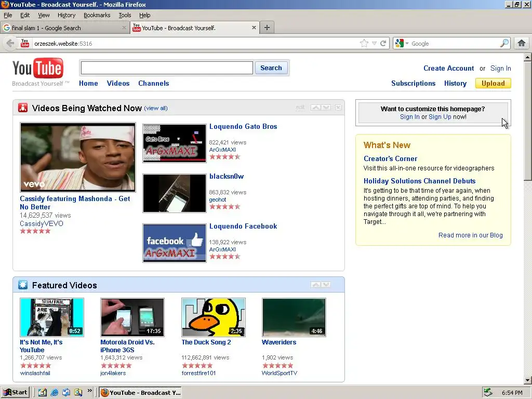Click the Google search box in toolbar
This screenshot has height=399, width=532.
pyautogui.click(x=455, y=44)
